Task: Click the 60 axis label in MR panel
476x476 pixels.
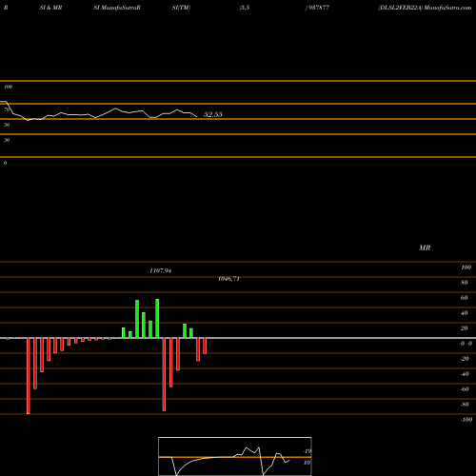Action: (x=465, y=298)
